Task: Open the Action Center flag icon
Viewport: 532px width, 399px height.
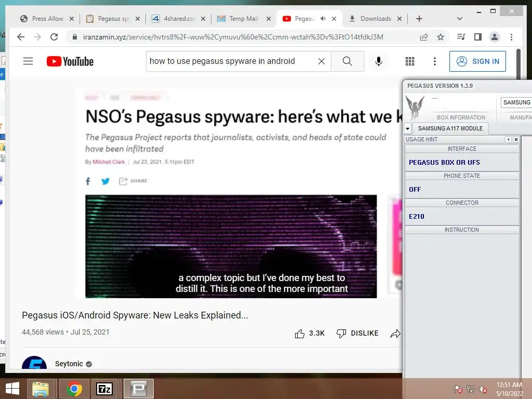Action: tap(458, 389)
